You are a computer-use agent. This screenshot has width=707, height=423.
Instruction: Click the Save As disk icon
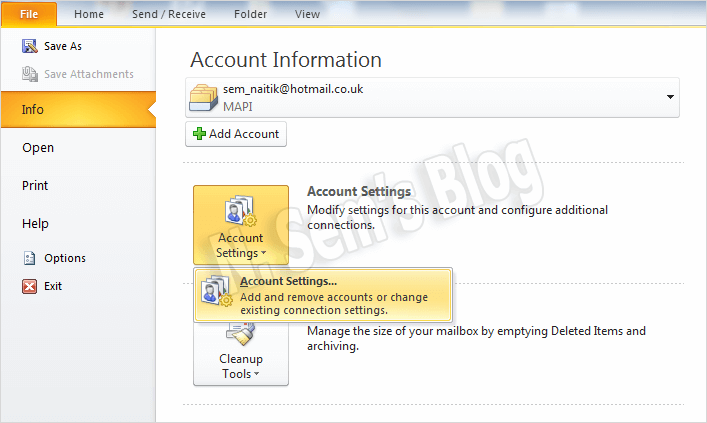30,46
